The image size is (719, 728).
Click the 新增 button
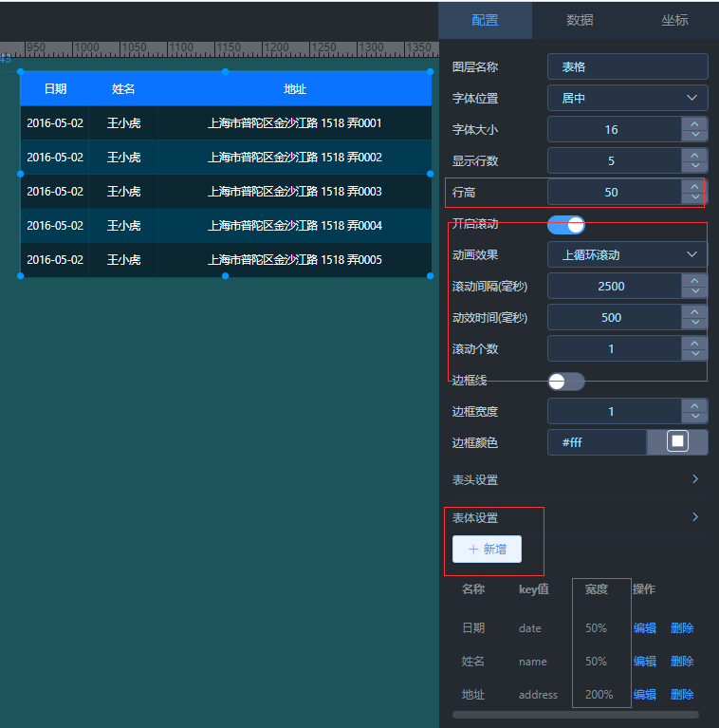(x=487, y=550)
